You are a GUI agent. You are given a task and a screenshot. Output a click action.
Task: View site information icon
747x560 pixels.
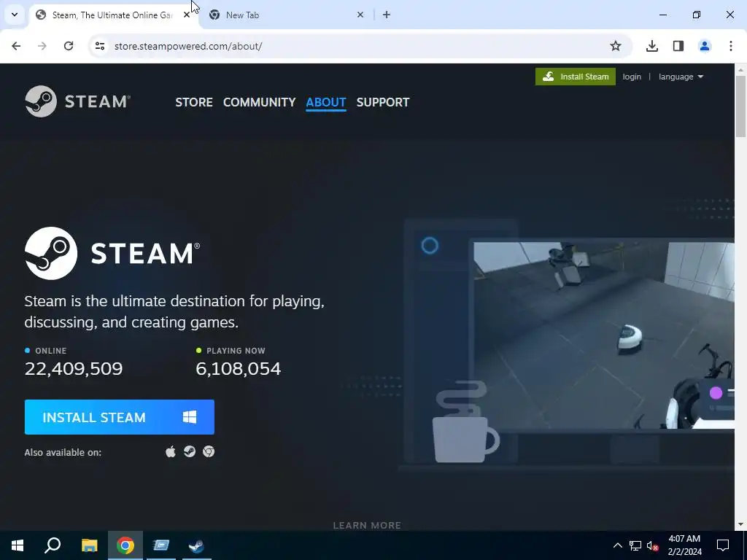coord(99,46)
